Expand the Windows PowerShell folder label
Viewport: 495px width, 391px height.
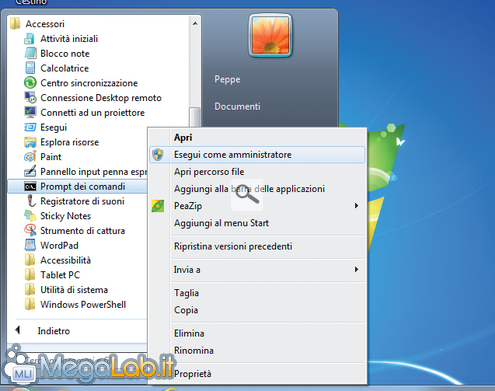tap(83, 304)
